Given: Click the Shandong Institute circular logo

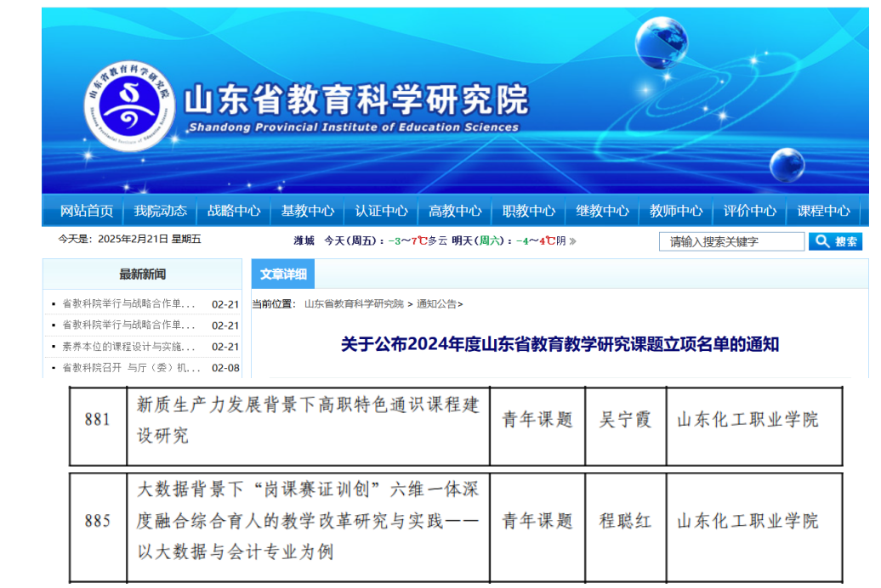Looking at the screenshot, I should (128, 107).
